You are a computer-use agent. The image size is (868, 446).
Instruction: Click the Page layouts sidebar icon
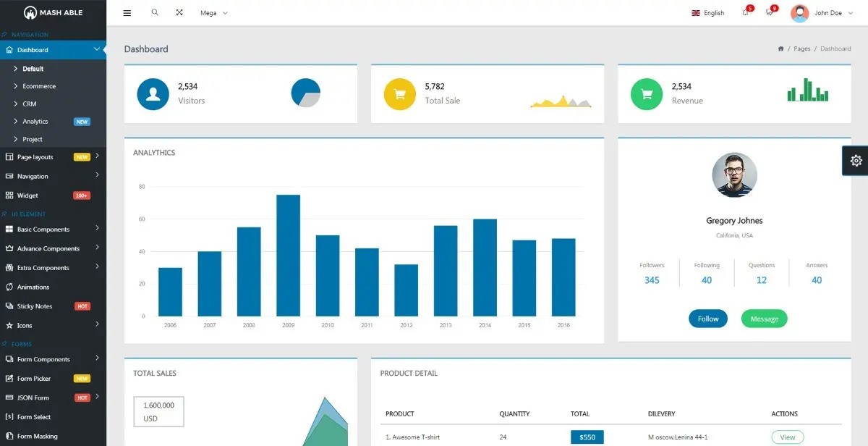(9, 157)
